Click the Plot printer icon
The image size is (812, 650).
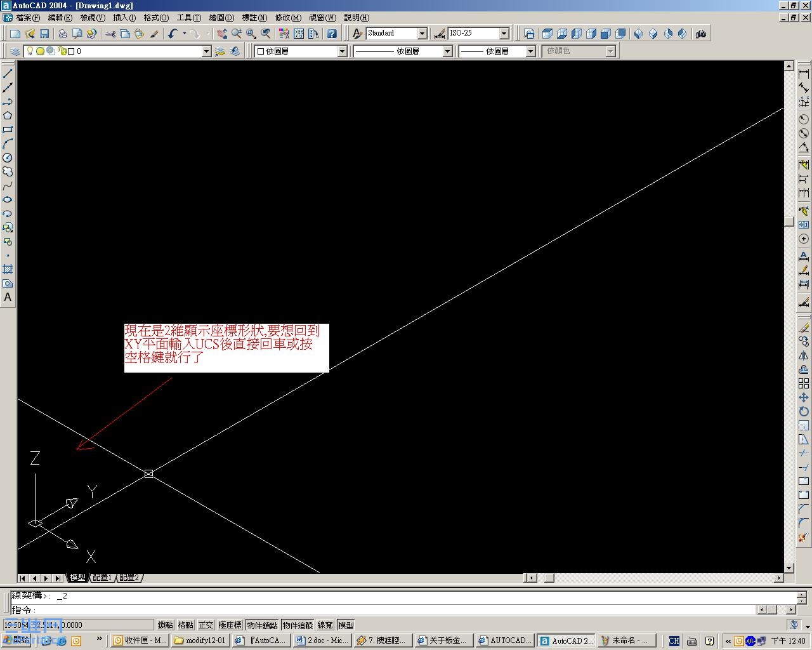63,34
